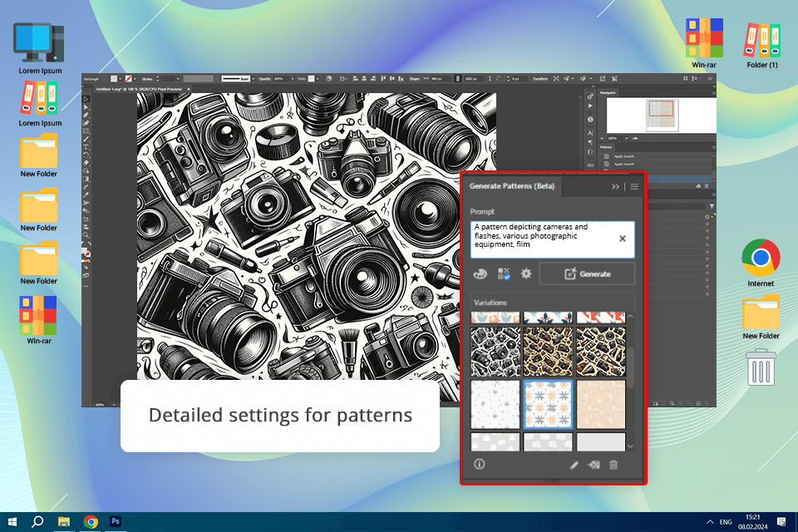Open the Generate Patterns panel hamburger menu
This screenshot has width=798, height=532.
click(x=634, y=187)
